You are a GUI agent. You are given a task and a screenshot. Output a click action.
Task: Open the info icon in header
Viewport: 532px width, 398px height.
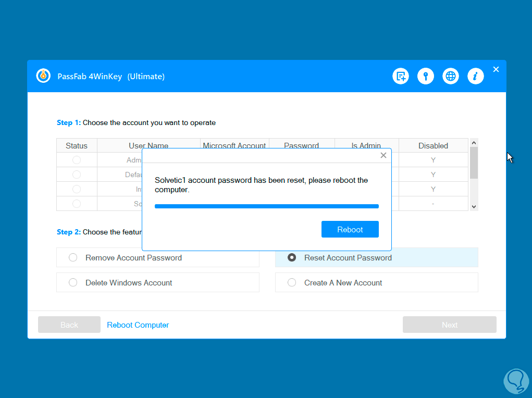click(475, 76)
